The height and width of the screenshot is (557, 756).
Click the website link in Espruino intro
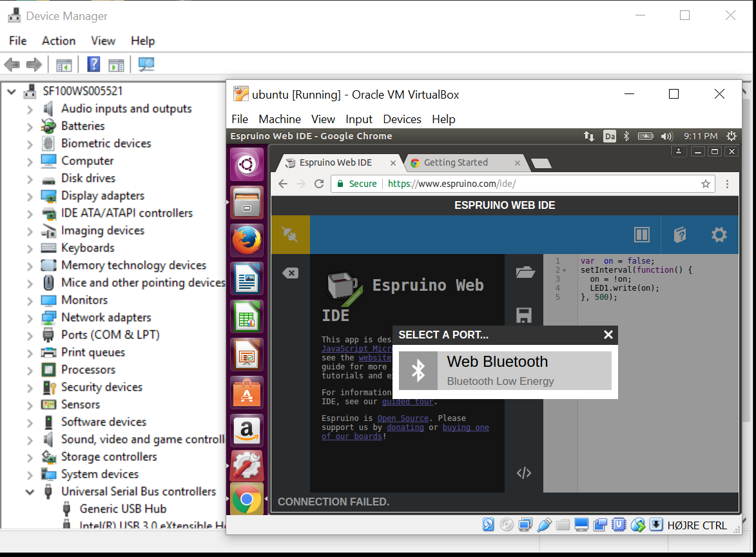pos(374,357)
